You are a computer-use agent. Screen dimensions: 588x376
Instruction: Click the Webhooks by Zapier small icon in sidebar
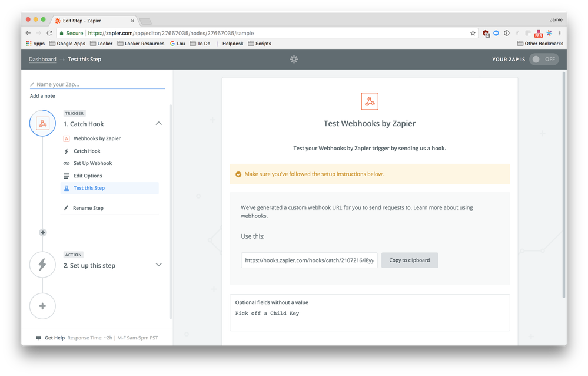click(67, 138)
